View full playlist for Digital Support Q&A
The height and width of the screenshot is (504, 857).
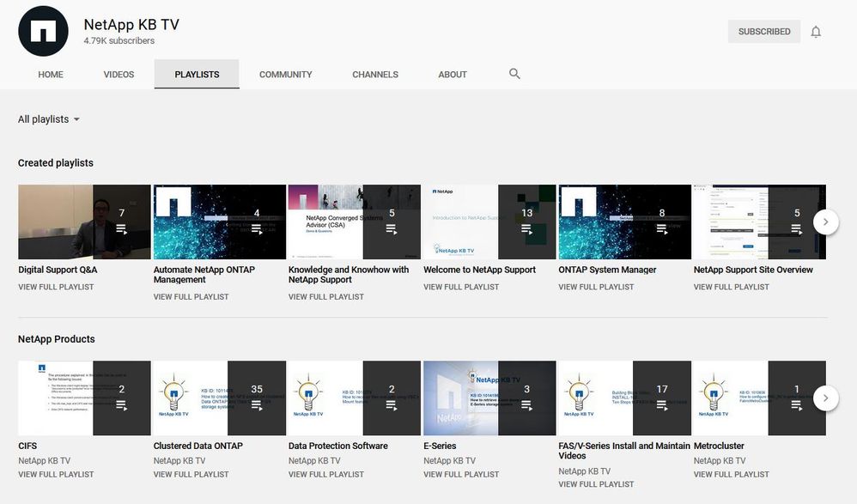(x=56, y=287)
